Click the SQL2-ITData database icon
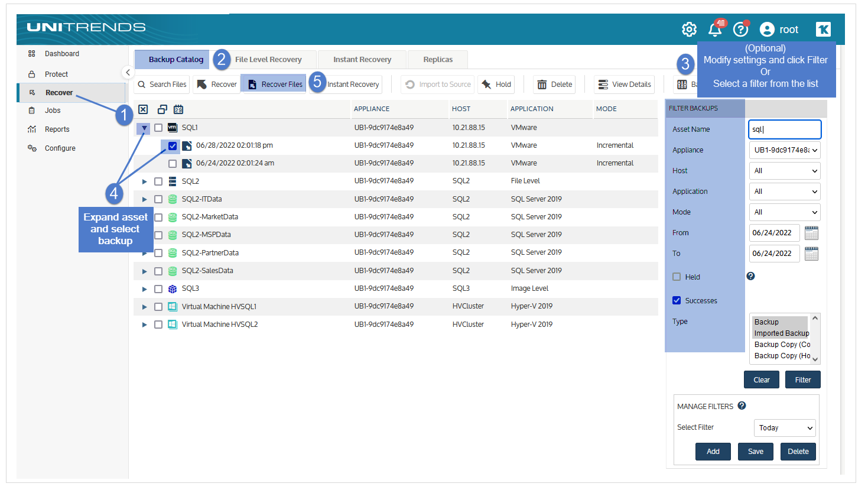Image resolution: width=868 pixels, height=493 pixels. 173,199
